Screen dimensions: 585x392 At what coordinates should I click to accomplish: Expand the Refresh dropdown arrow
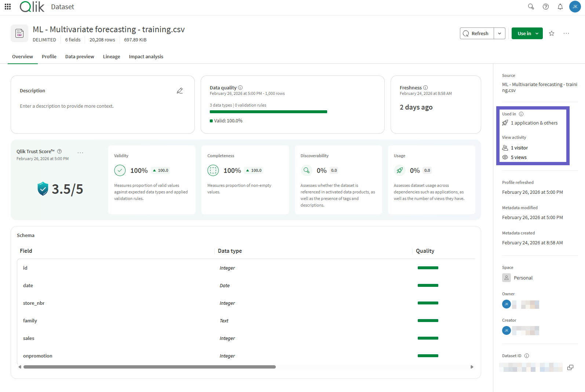(500, 33)
